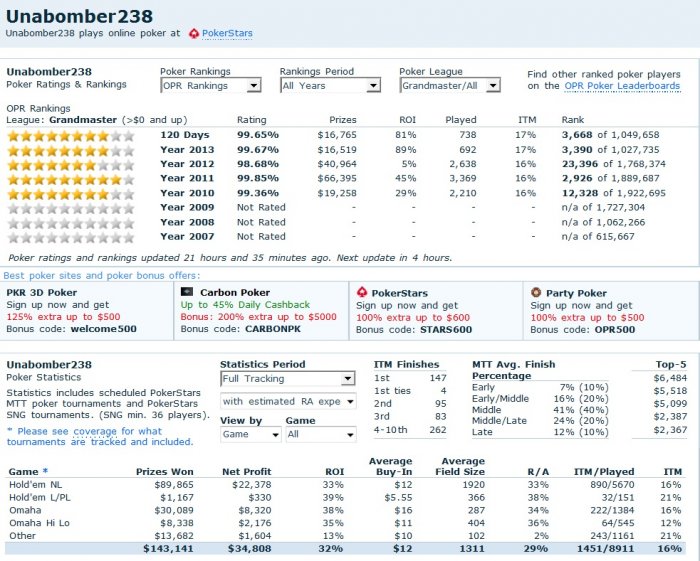Click the star rating for Year 2010
The width and height of the screenshot is (700, 561).
(71, 194)
